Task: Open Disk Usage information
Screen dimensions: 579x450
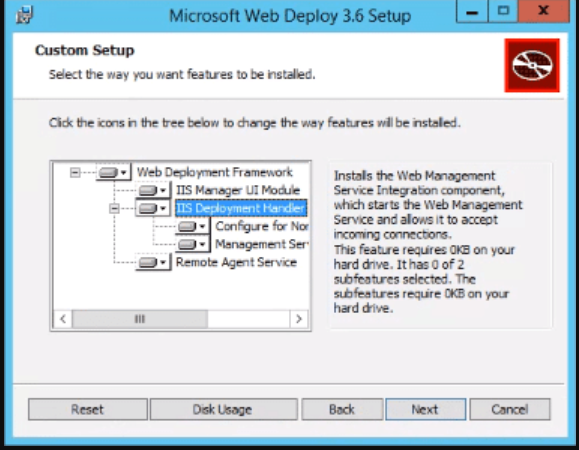Action: click(224, 409)
